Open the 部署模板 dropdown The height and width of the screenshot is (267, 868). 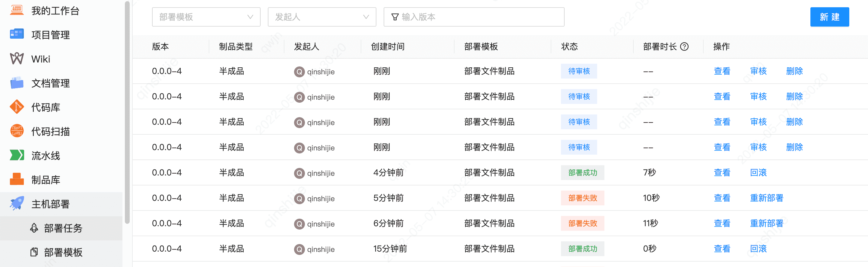click(206, 17)
